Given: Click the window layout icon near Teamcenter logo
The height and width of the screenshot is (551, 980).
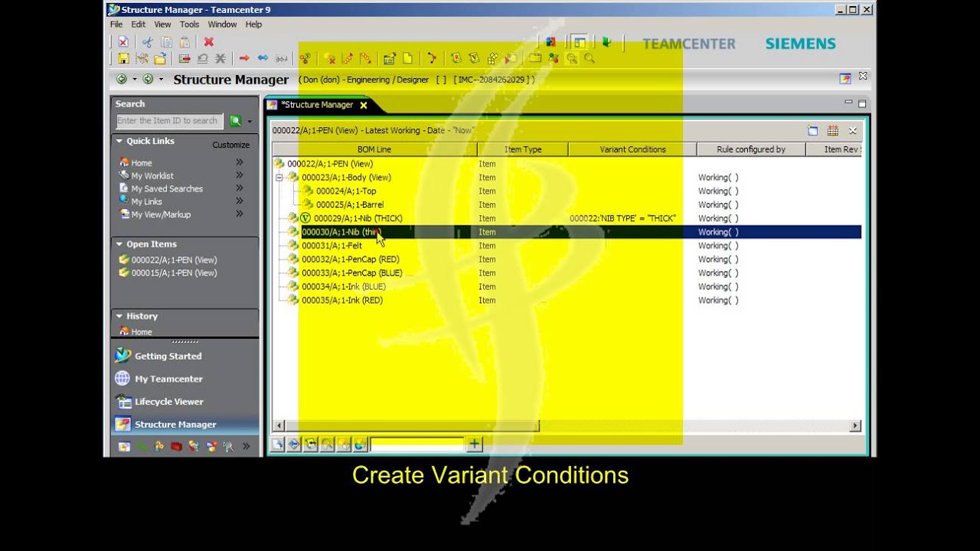Looking at the screenshot, I should [580, 43].
